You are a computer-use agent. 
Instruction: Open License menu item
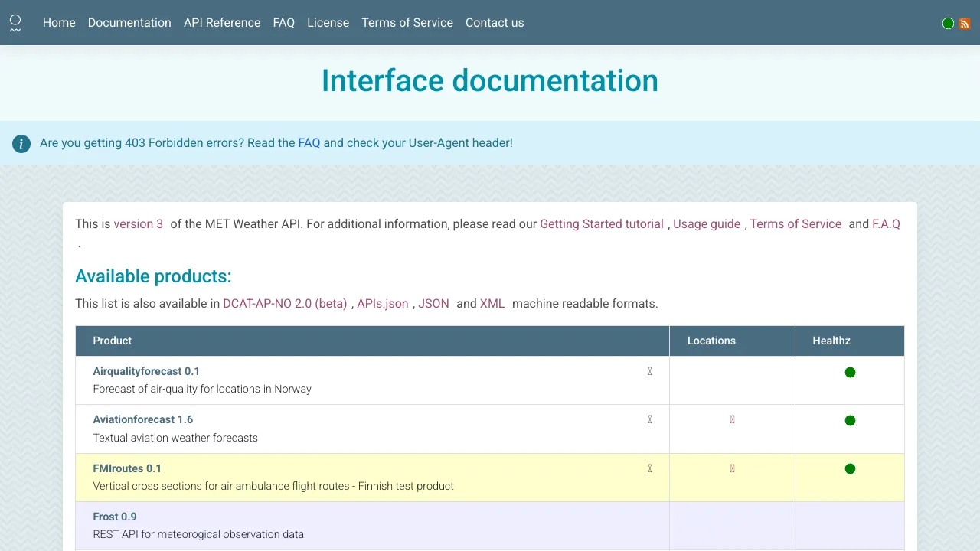pos(328,23)
